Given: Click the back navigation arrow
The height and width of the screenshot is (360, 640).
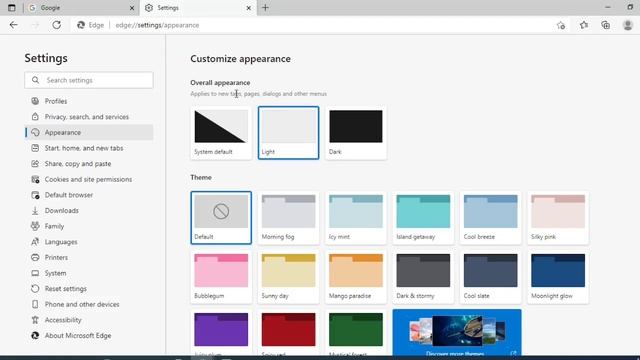Looking at the screenshot, I should click(13, 25).
